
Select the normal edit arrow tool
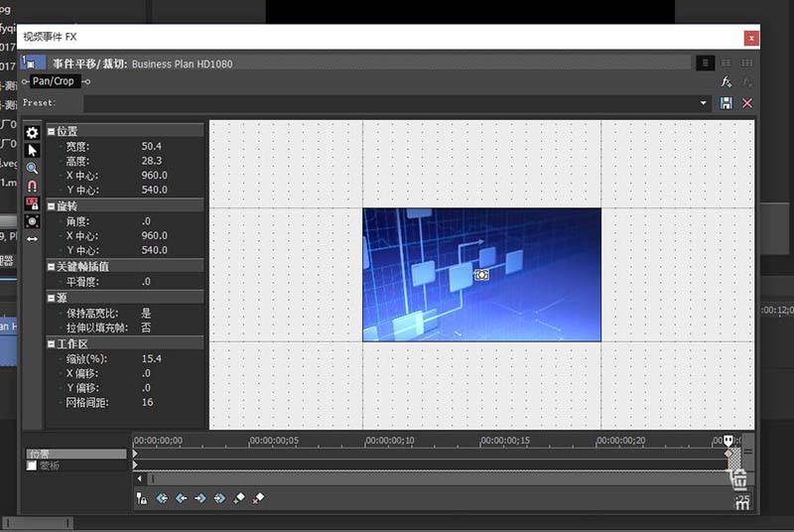32,150
